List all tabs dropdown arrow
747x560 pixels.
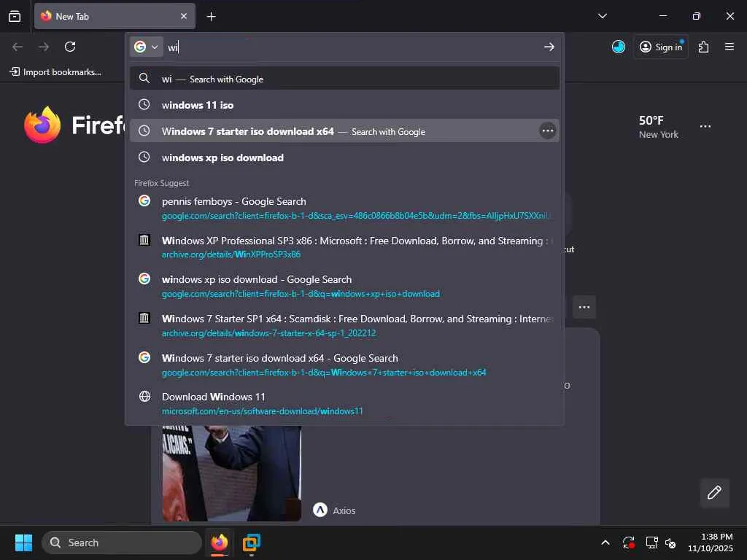coord(602,16)
